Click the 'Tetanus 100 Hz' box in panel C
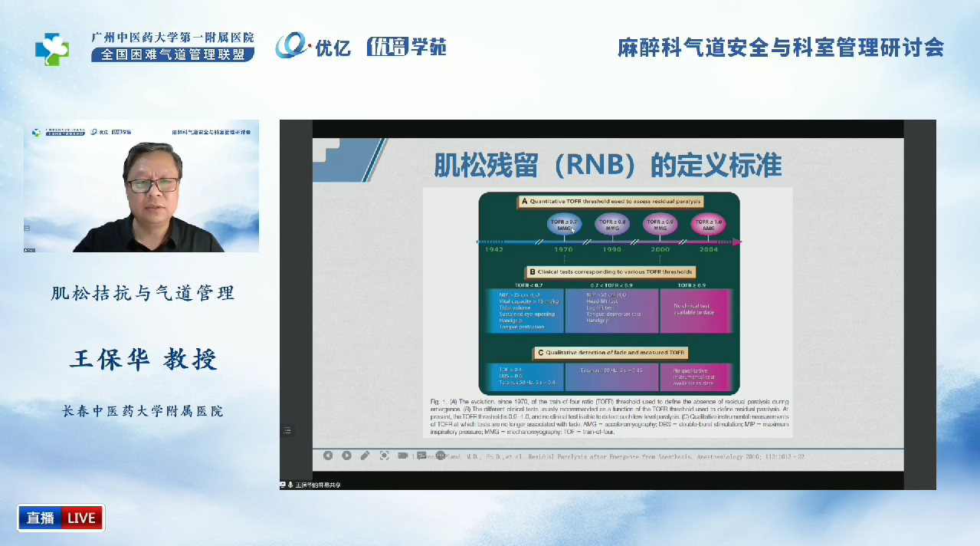Viewport: 980px width, 546px height. 612,378
